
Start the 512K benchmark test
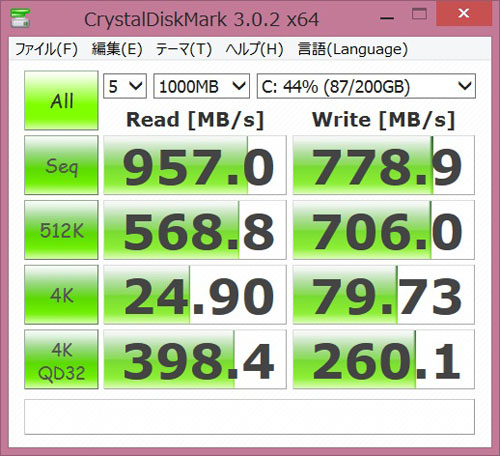coord(61,230)
